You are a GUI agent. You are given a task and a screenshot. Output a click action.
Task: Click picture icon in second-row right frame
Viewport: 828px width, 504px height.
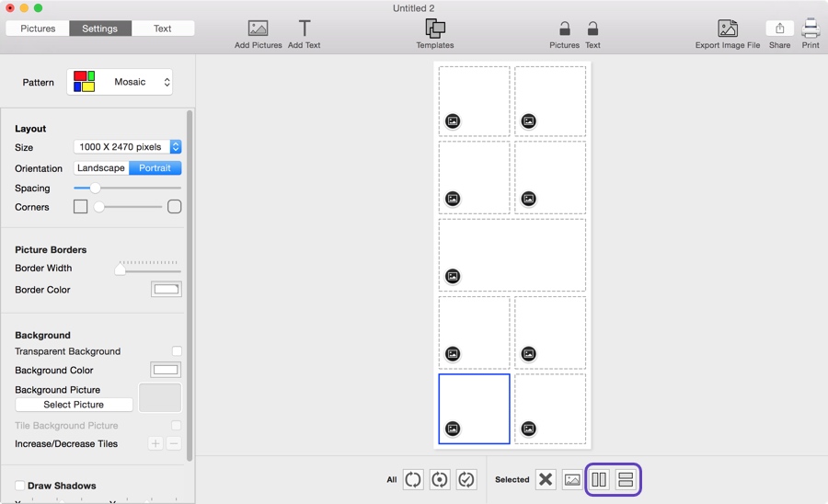pyautogui.click(x=529, y=199)
